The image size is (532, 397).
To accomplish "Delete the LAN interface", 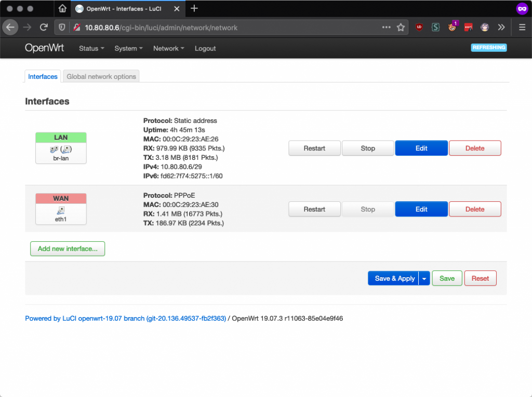I will point(475,148).
